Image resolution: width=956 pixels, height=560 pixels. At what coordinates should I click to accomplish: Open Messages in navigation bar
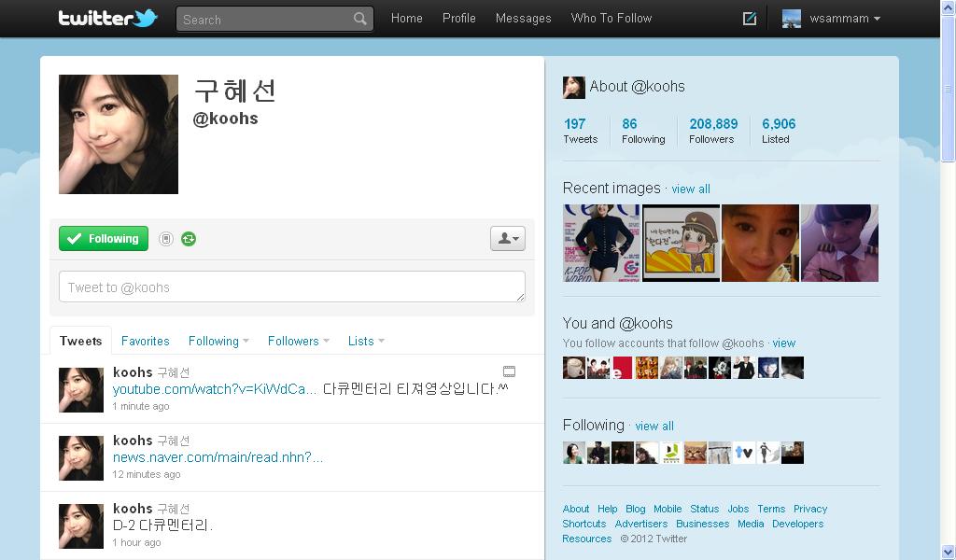point(523,19)
